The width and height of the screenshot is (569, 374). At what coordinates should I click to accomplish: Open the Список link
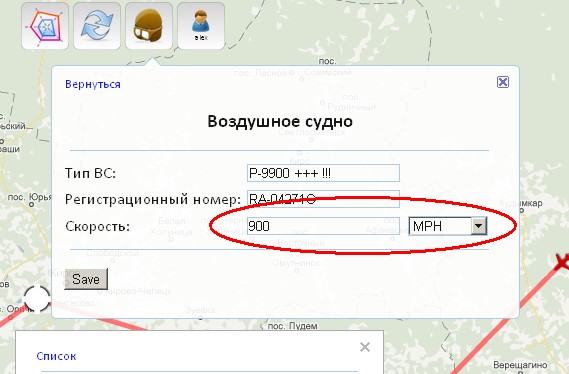[56, 356]
